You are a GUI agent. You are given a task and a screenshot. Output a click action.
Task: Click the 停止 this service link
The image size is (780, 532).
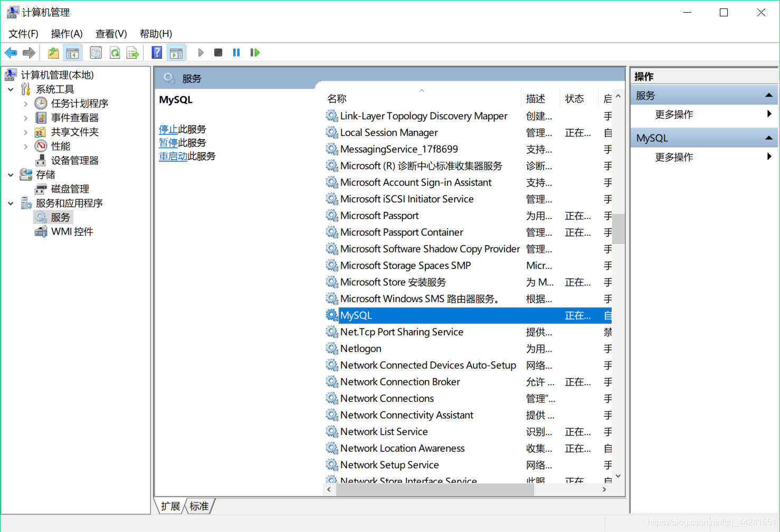point(168,129)
